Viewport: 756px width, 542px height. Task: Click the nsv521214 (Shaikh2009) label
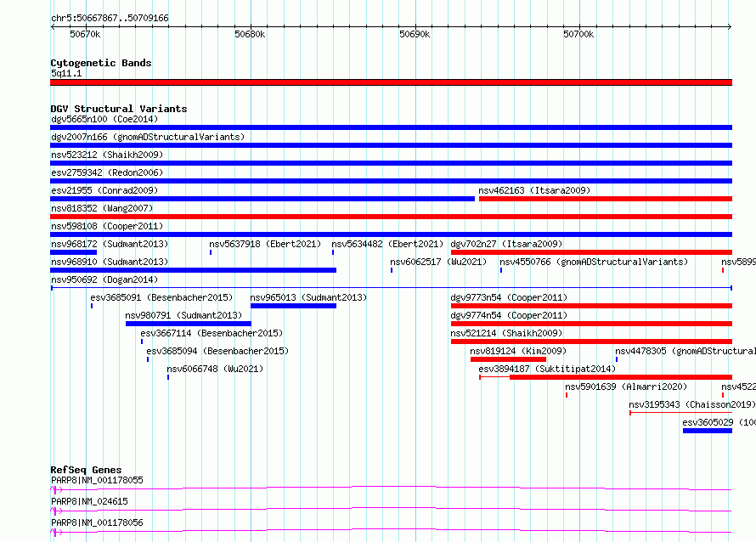[x=506, y=333]
